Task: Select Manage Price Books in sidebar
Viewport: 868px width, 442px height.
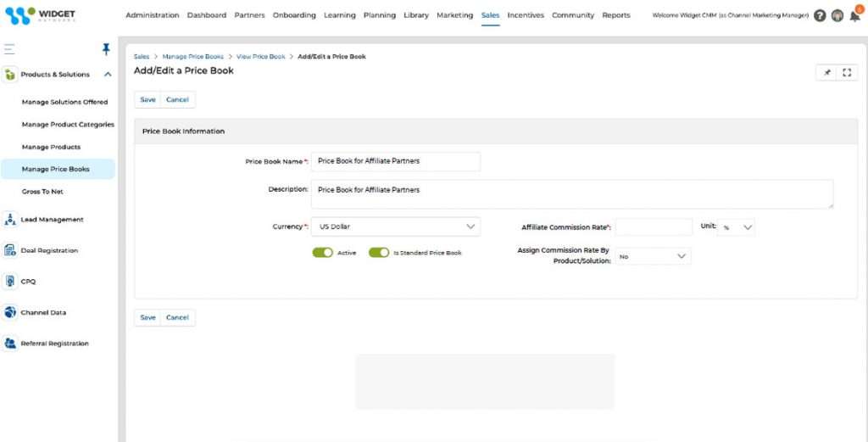Action: pyautogui.click(x=58, y=169)
